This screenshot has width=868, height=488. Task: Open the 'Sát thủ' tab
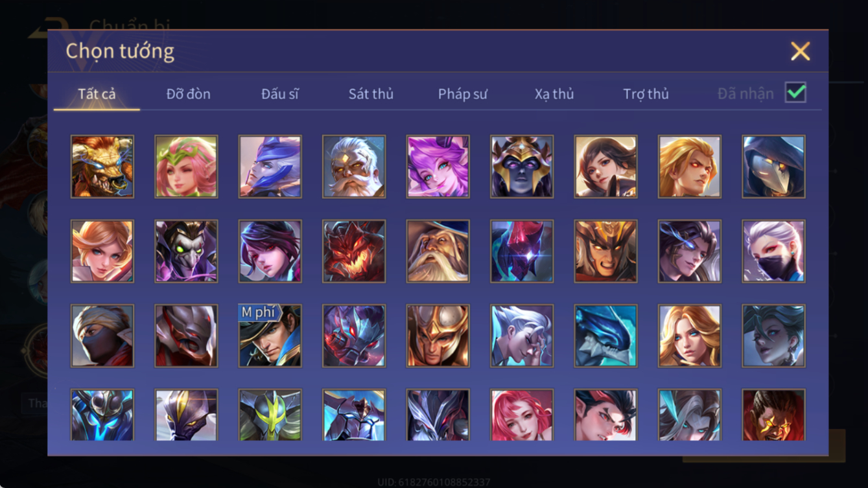(x=371, y=94)
